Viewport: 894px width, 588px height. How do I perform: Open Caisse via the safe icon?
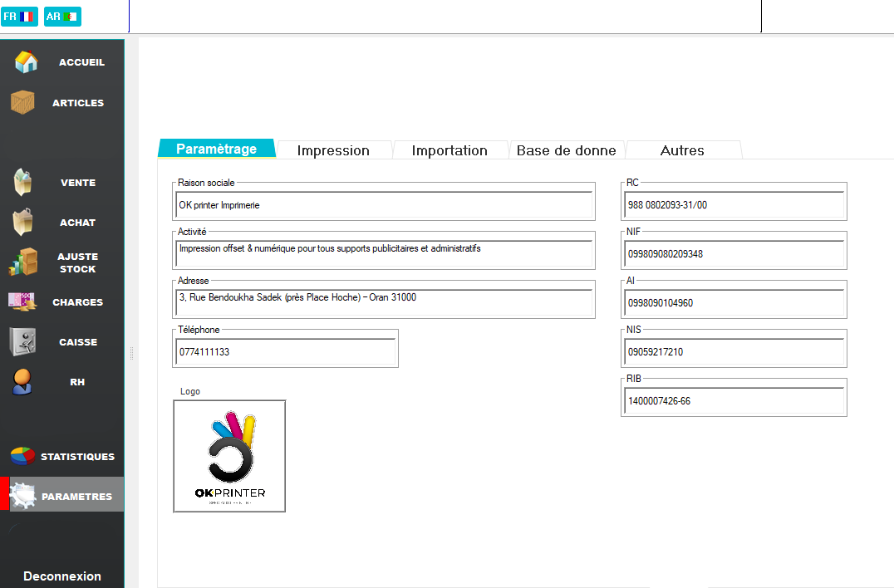coord(22,342)
